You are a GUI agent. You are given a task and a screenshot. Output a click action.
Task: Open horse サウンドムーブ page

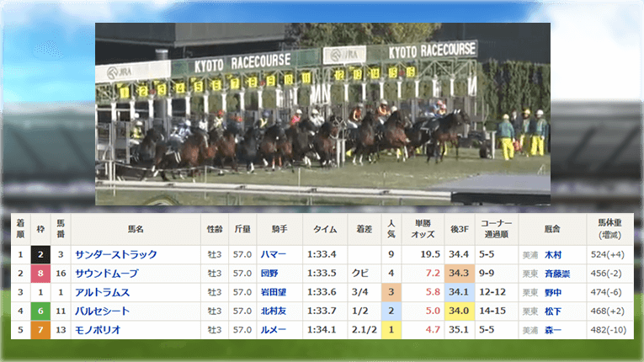point(106,274)
